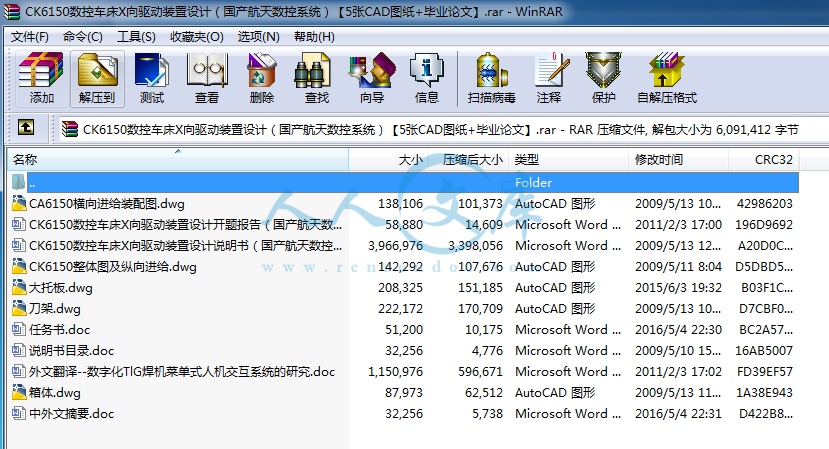This screenshot has height=449, width=829.
Task: Select the '..' parent folder row
Action: point(403,182)
